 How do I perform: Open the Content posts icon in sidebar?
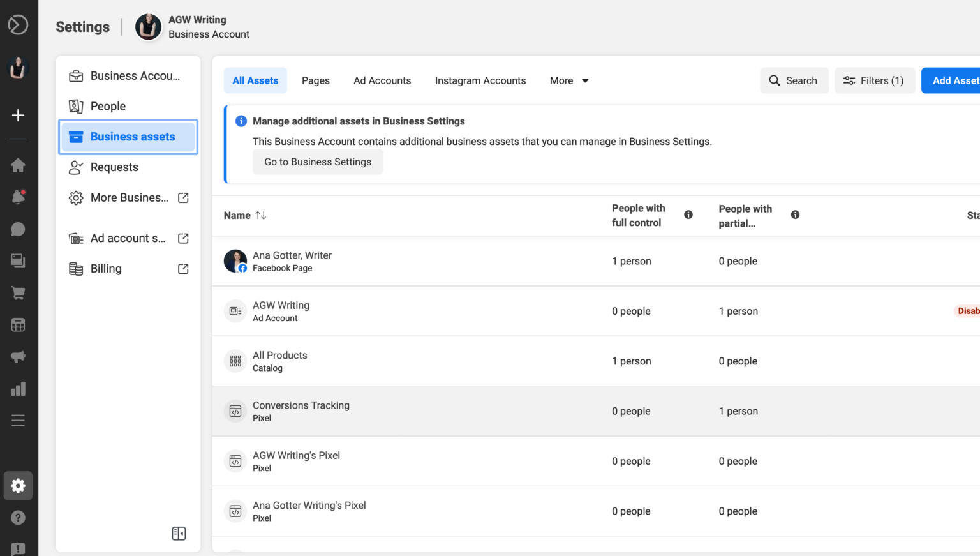(x=19, y=260)
